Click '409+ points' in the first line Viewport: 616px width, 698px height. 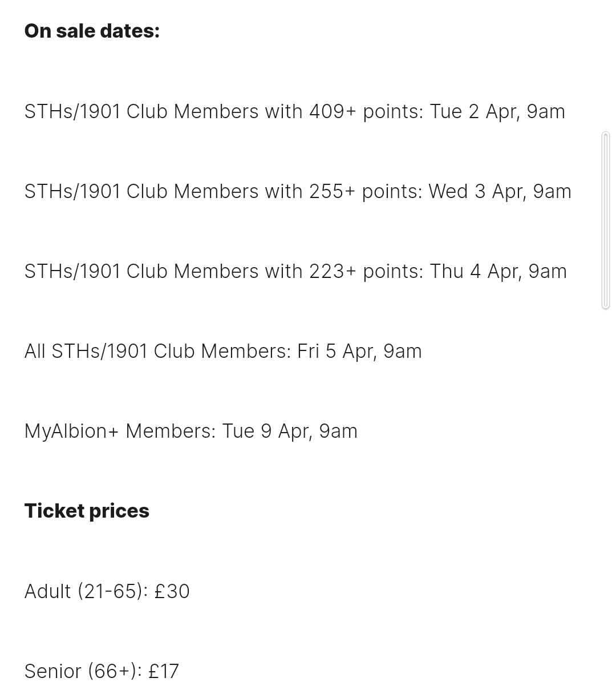click(366, 111)
